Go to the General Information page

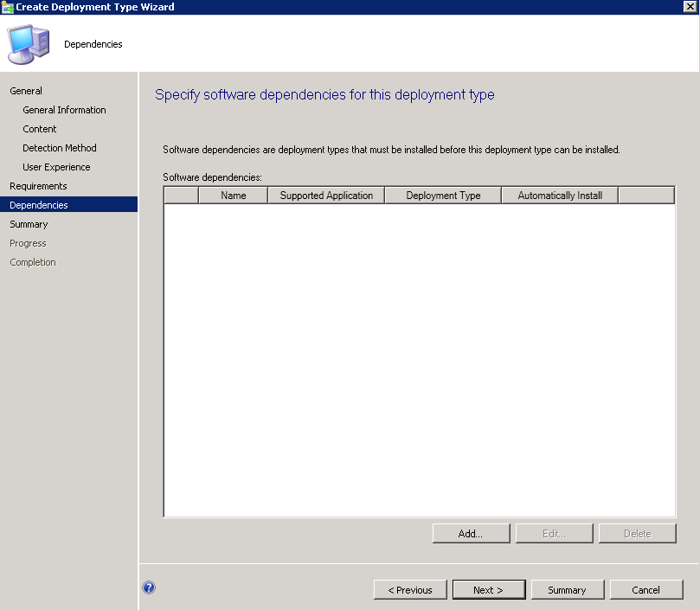pos(64,110)
